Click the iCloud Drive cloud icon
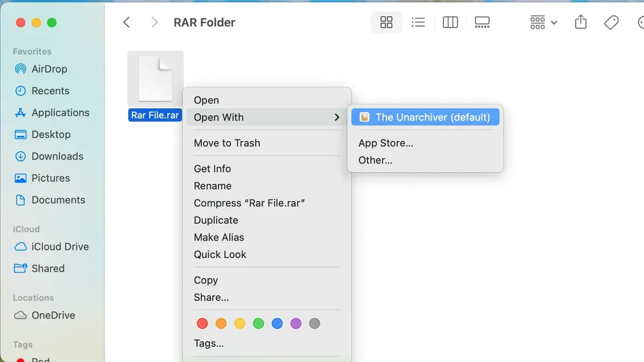 click(20, 247)
